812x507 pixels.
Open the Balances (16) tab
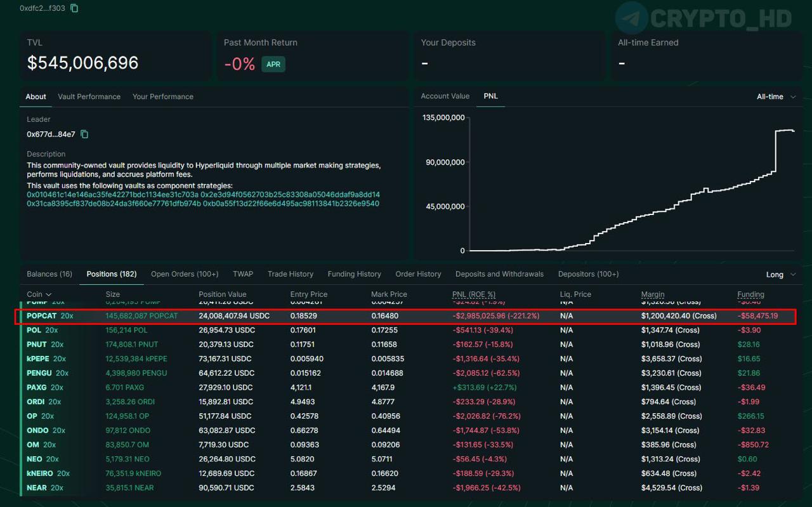pos(49,274)
